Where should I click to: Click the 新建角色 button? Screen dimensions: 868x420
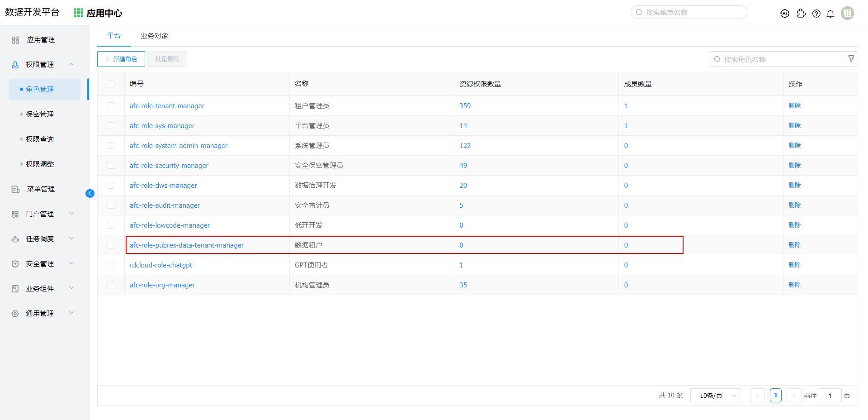[121, 59]
